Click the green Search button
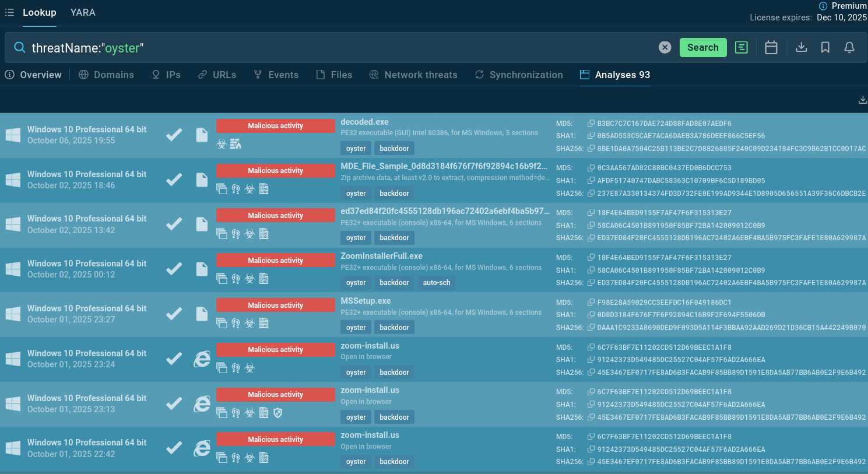868x474 pixels. (x=702, y=48)
